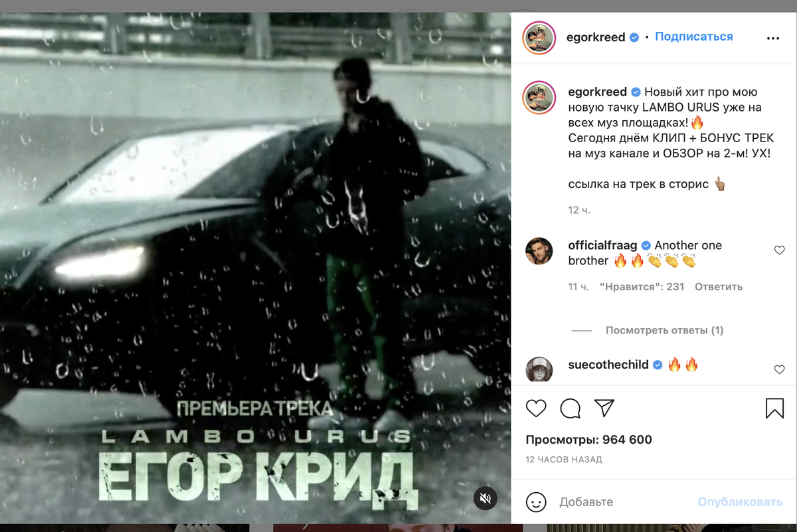The image size is (797, 532).
Task: Open suecothechild's avatar
Action: click(x=539, y=369)
